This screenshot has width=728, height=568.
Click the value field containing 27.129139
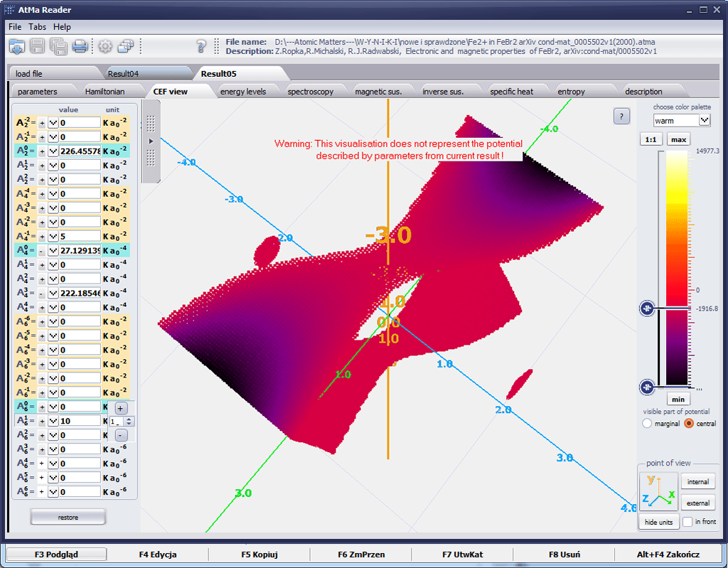(x=80, y=251)
